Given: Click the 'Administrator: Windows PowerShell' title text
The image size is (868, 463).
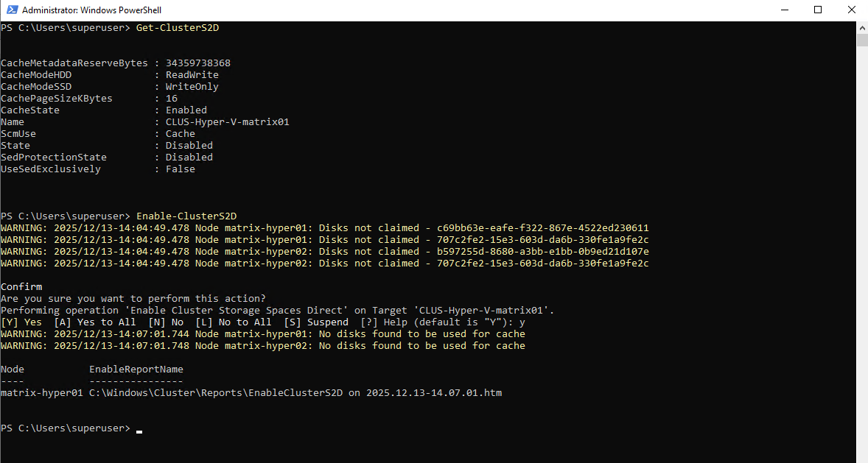Looking at the screenshot, I should click(92, 10).
